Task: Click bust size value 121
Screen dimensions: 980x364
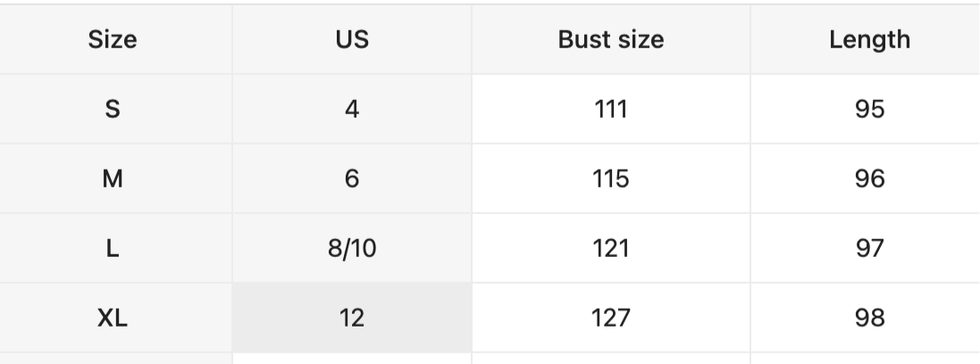Action: click(611, 249)
